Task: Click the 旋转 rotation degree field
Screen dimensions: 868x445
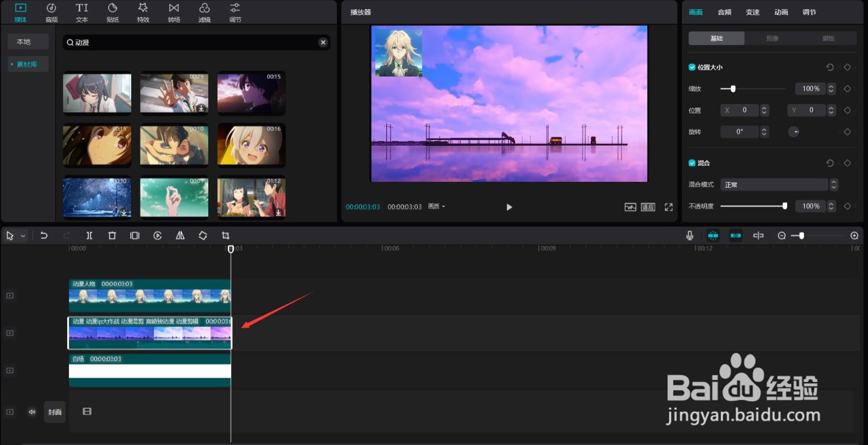Action: tap(740, 132)
